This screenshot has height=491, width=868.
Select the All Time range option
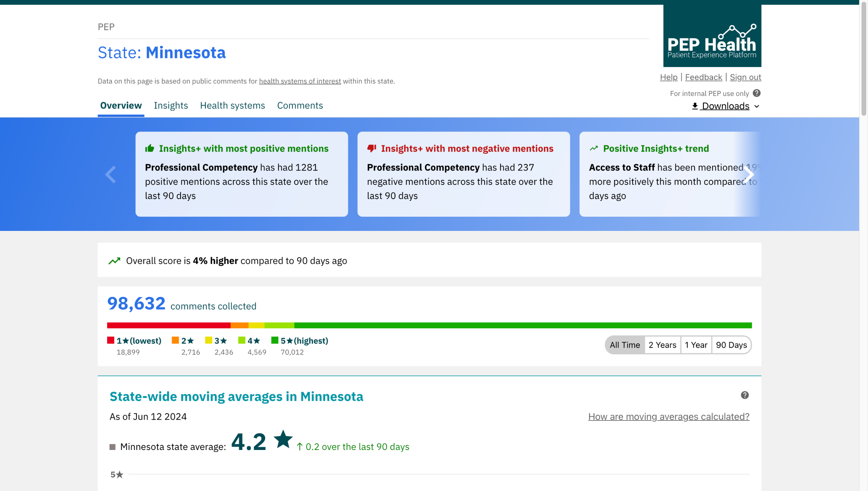[x=625, y=345]
